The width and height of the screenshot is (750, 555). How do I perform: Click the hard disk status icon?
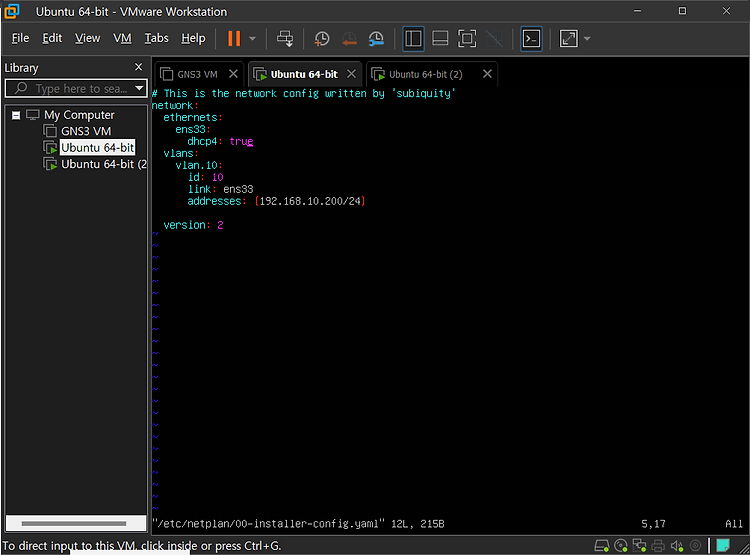point(602,545)
